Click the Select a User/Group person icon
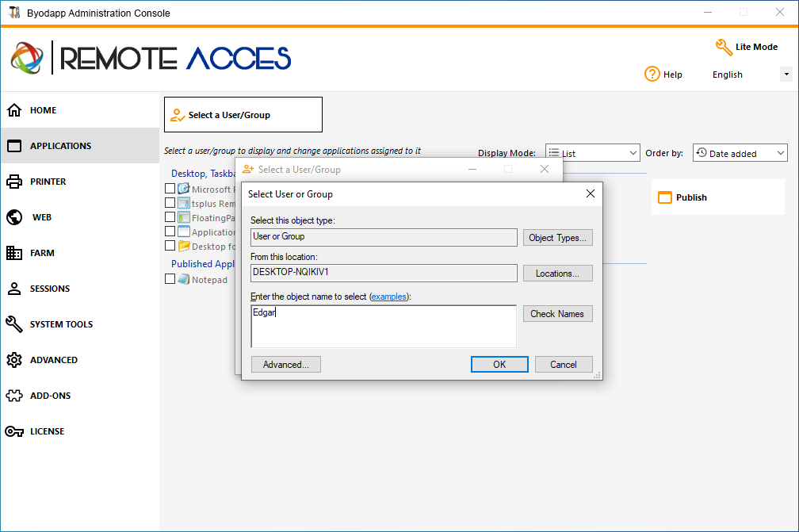Viewport: 799px width, 532px height. pos(178,115)
